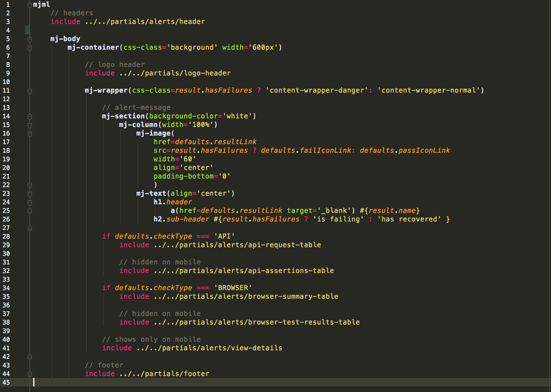
Task: Click the '100%' column width value
Action: [x=201, y=125]
